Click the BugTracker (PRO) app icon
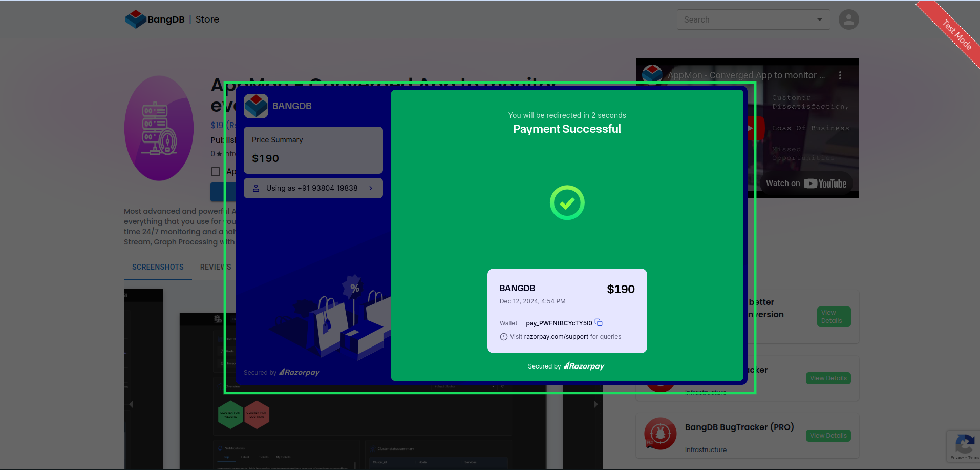Screen dimensions: 980x470 661,434
